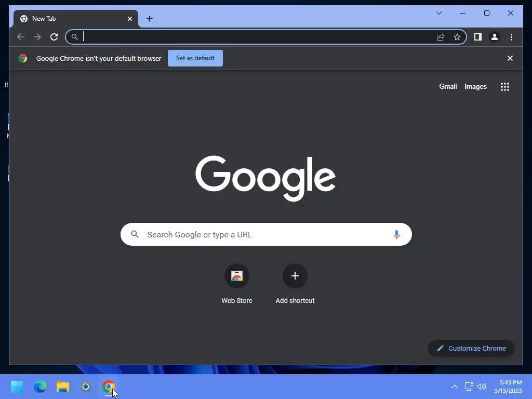532x399 pixels.
Task: Click the forward navigation arrow
Action: (x=37, y=37)
